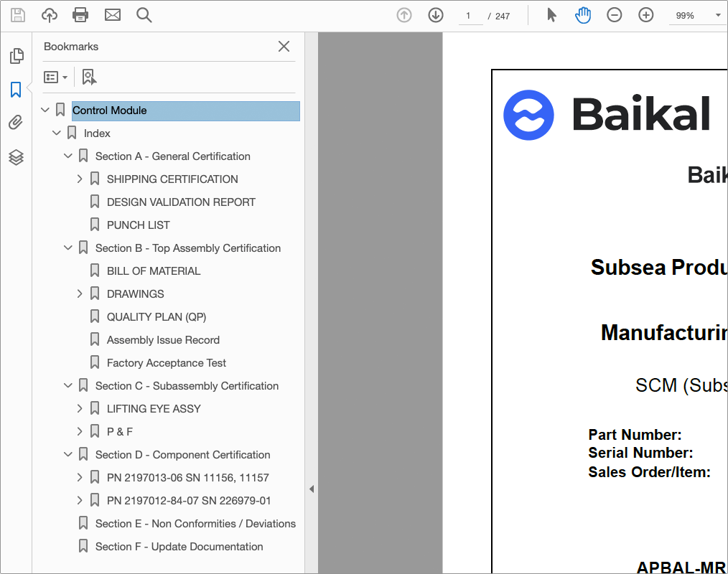Send file by email icon
The image size is (728, 574).
point(112,15)
